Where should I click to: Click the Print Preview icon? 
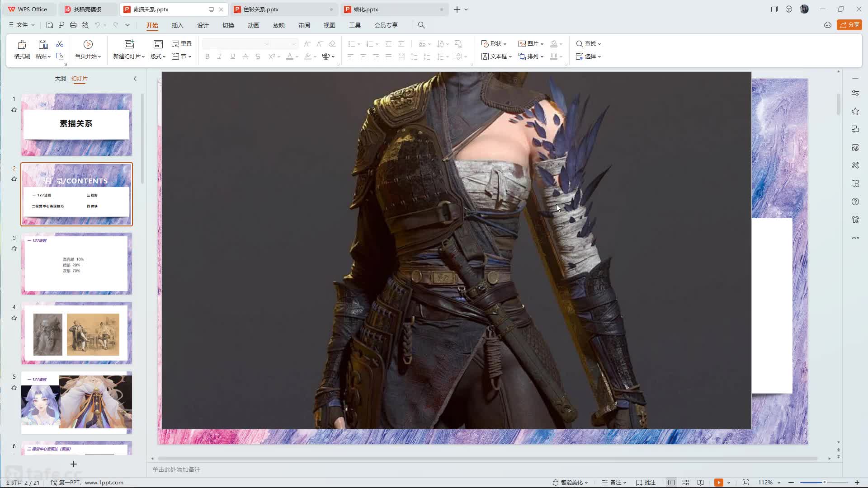(85, 25)
